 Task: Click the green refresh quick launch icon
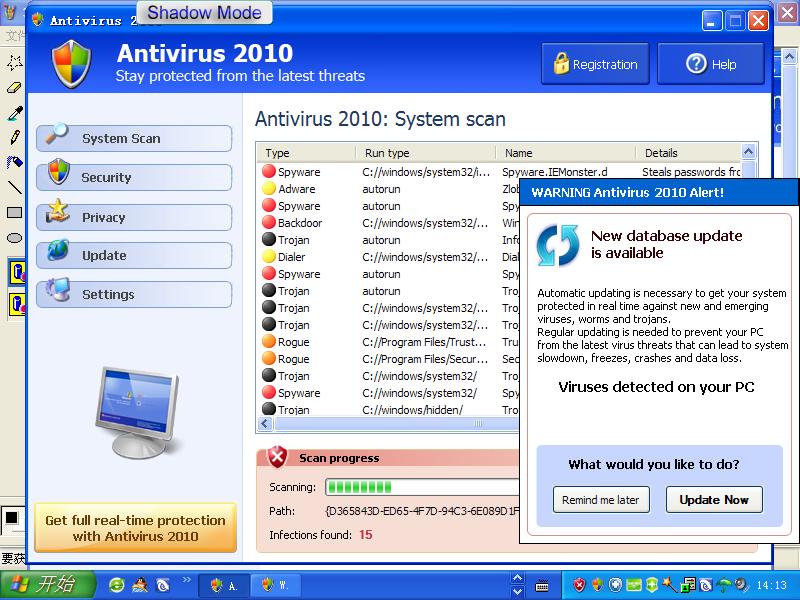[x=117, y=585]
